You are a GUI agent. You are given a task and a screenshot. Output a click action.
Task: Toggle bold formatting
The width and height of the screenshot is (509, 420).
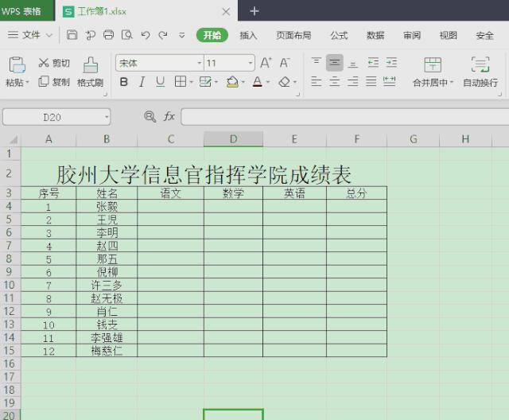coord(124,82)
